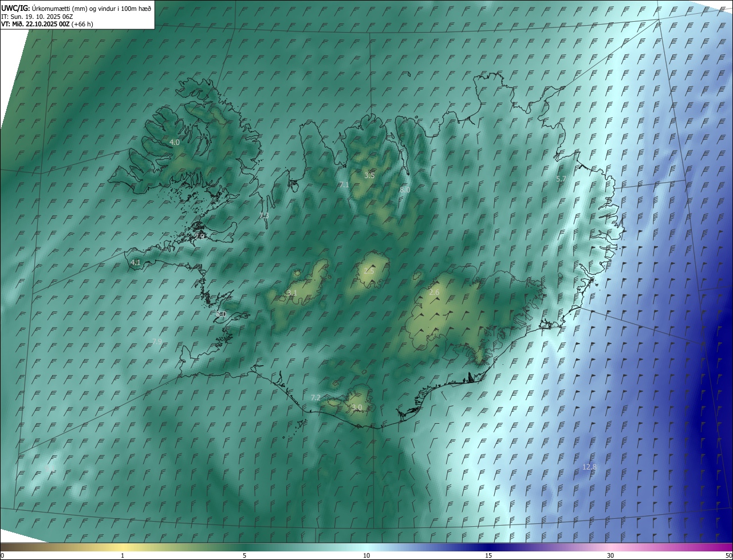This screenshot has width=733, height=560.
Task: Click the 12.8 value over the southeast sea
Action: (x=589, y=467)
